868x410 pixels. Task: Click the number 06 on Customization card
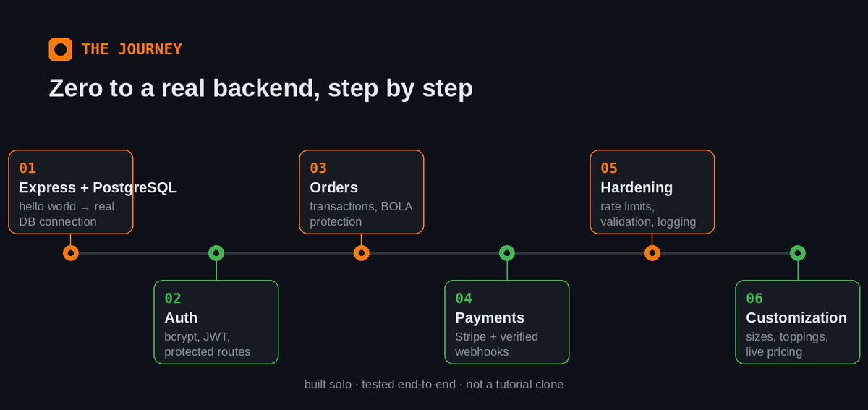[754, 299]
